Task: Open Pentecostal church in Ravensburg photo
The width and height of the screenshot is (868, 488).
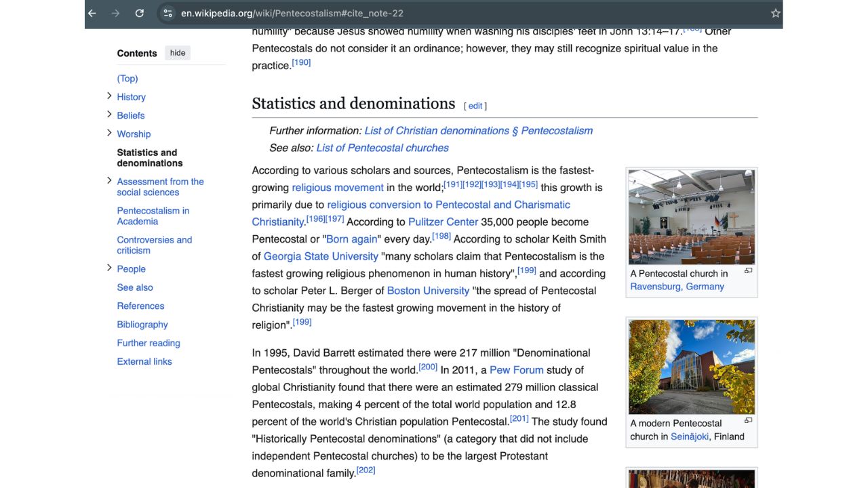Action: (x=691, y=216)
